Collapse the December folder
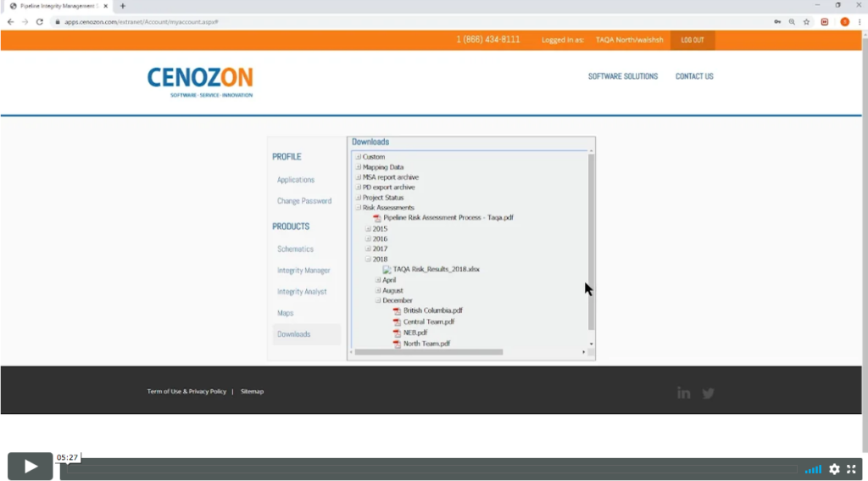868x481 pixels. pos(378,300)
